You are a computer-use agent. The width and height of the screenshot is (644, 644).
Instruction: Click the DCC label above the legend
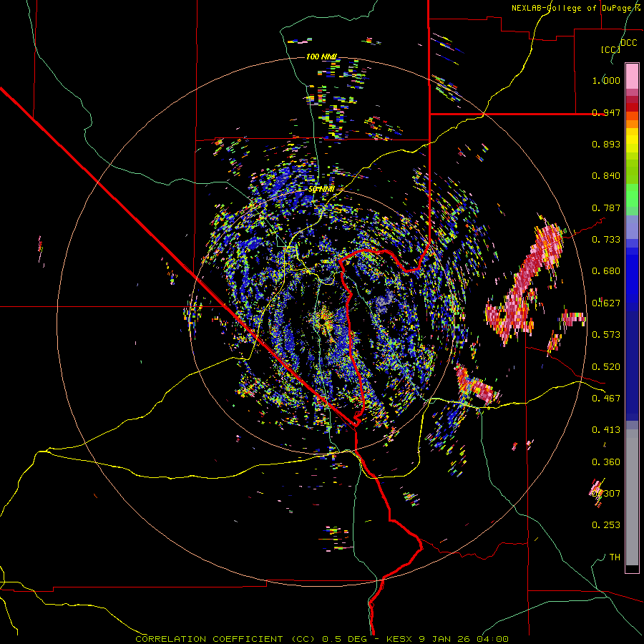pyautogui.click(x=628, y=43)
